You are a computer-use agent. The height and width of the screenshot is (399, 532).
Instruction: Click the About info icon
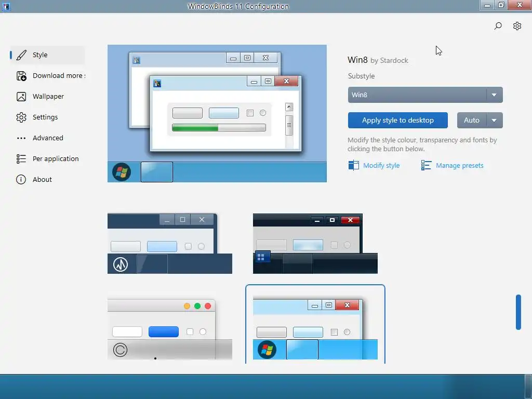click(x=21, y=179)
